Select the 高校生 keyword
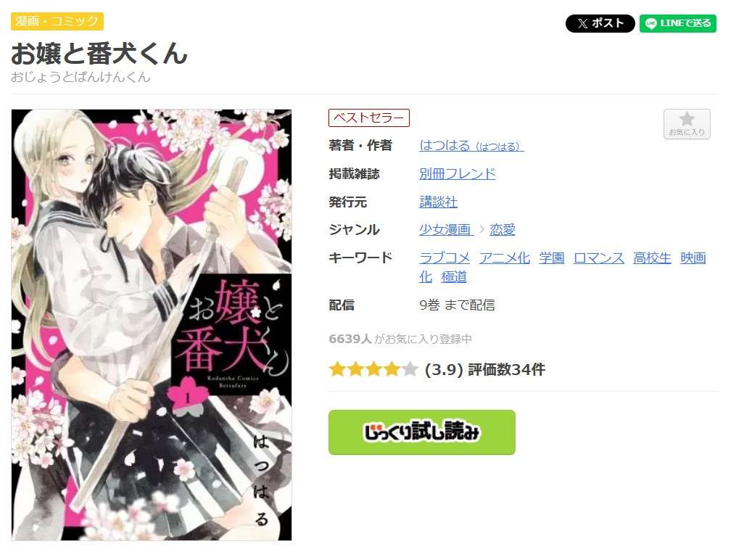This screenshot has height=560, width=752. click(x=652, y=258)
